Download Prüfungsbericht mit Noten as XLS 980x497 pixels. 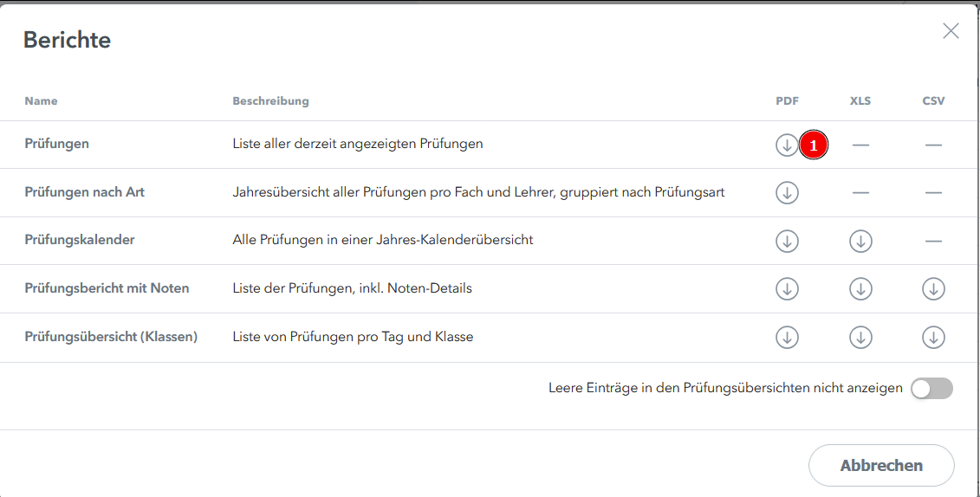[860, 289]
